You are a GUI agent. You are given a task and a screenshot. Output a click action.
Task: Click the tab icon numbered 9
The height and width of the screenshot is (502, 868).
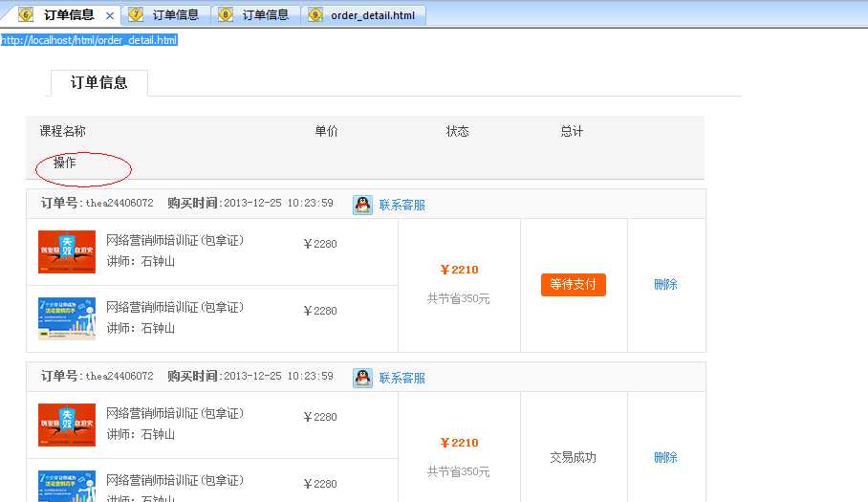(x=315, y=15)
